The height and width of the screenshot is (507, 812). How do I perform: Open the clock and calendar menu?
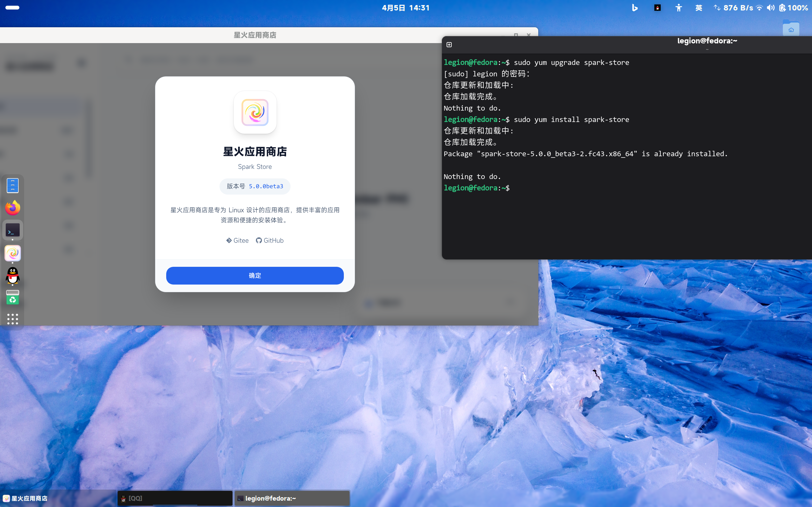(406, 8)
